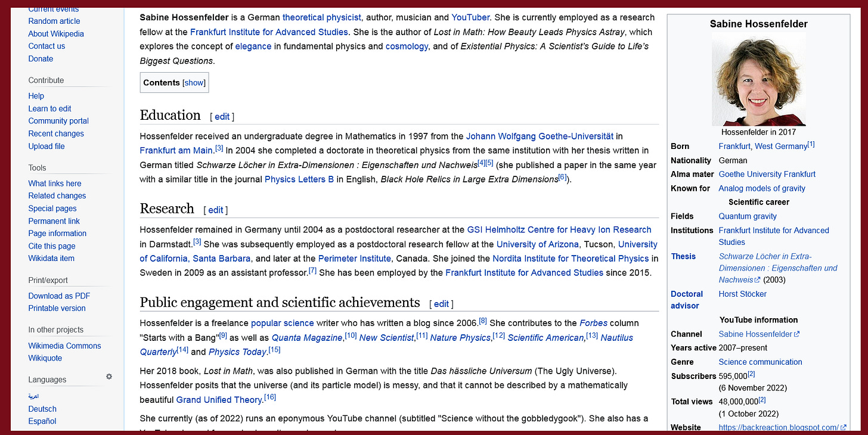Open the Physics Letters B link
Screen dimensions: 868x435
[299, 179]
